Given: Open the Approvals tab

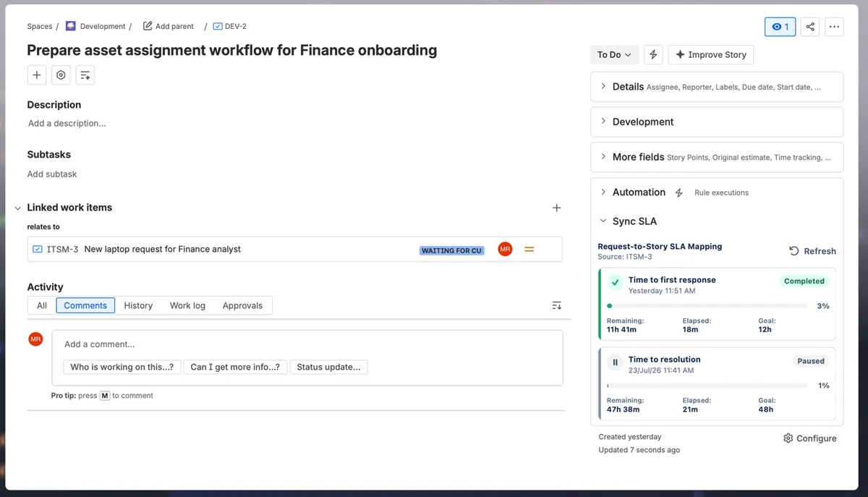Looking at the screenshot, I should [x=242, y=305].
